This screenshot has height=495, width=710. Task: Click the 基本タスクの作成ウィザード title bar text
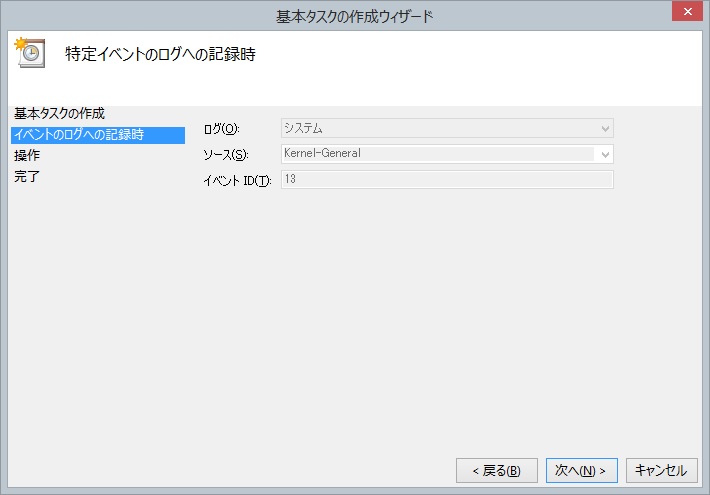click(x=355, y=17)
